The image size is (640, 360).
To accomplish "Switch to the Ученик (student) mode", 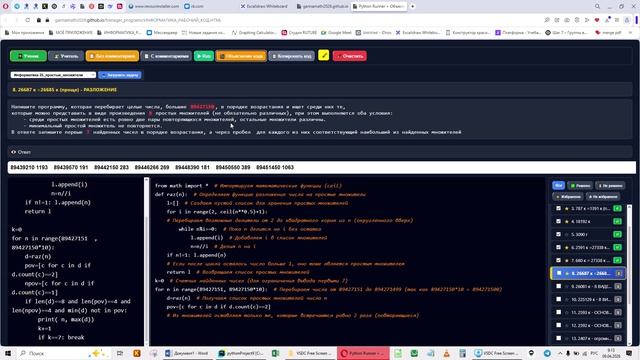I will pos(28,56).
